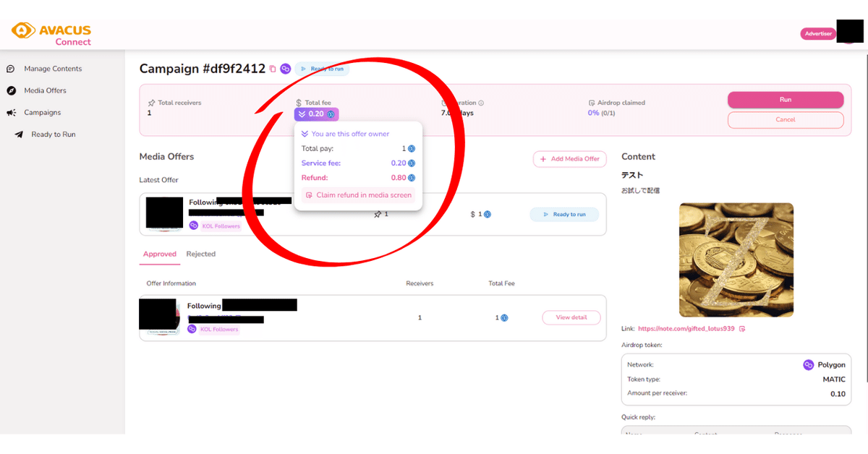Open the gold coins content image
The height and width of the screenshot is (454, 868).
[736, 260]
